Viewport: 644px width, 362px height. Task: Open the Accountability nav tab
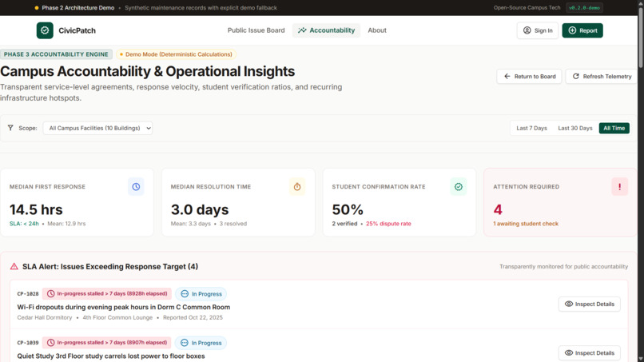tap(326, 30)
